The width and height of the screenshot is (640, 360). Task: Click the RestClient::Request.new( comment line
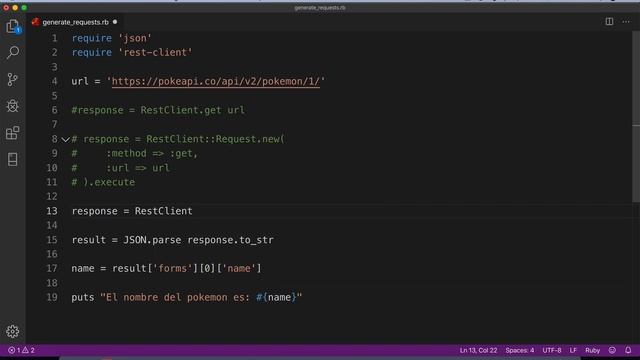178,139
